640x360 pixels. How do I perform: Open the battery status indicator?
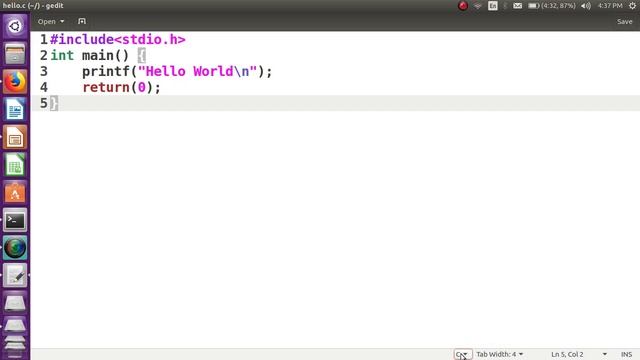coord(551,6)
